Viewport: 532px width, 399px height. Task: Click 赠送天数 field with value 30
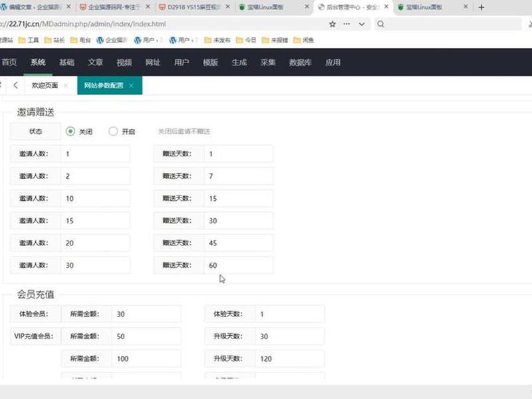click(239, 221)
